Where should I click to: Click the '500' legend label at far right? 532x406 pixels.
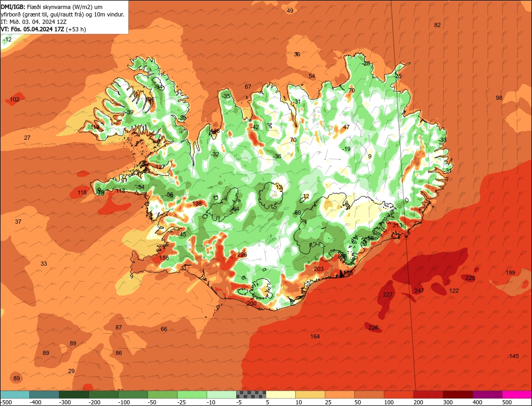pos(507,402)
